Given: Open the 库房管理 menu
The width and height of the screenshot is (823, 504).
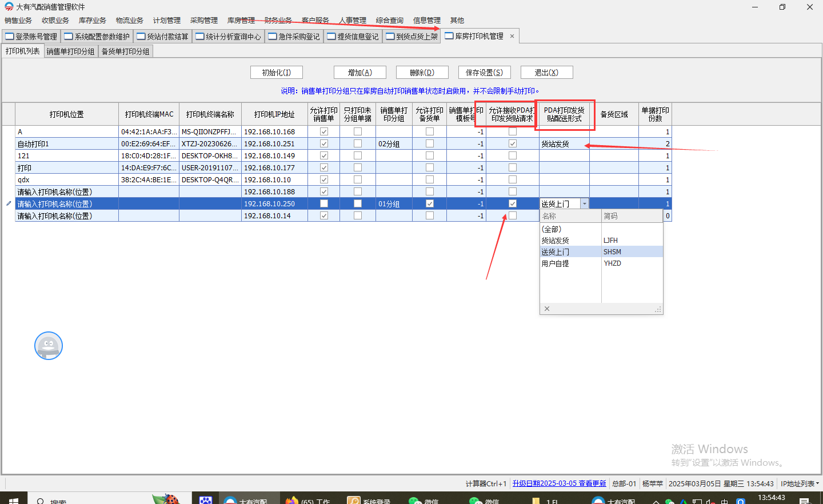Looking at the screenshot, I should [x=241, y=20].
